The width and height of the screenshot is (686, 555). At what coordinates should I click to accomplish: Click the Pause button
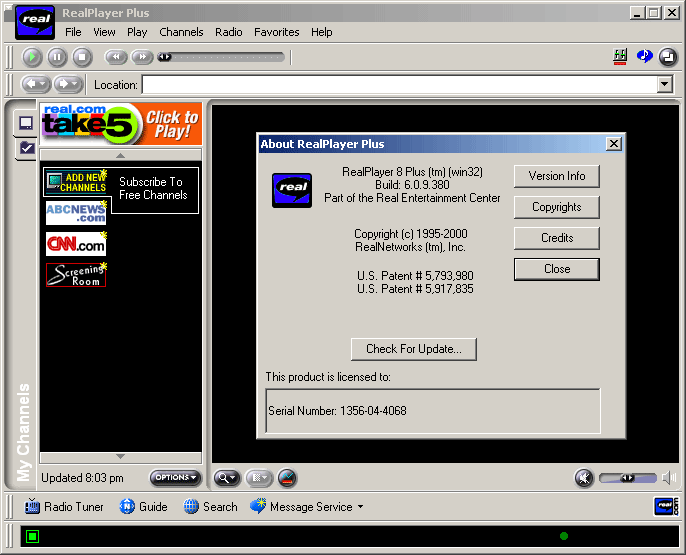coord(57,57)
